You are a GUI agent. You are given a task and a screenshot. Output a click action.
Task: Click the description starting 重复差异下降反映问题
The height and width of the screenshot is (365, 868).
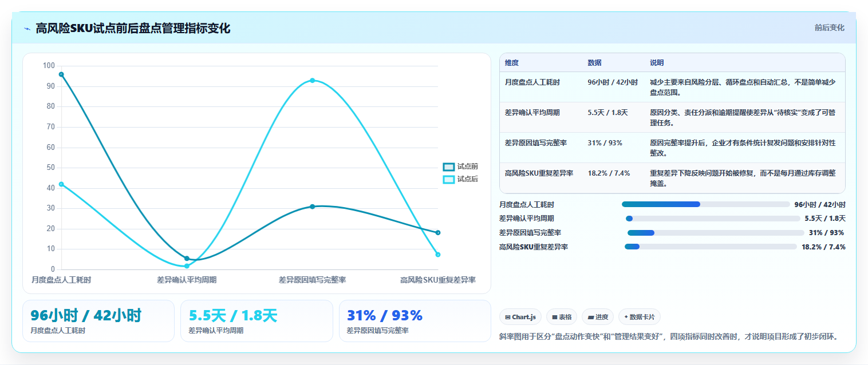(743, 178)
